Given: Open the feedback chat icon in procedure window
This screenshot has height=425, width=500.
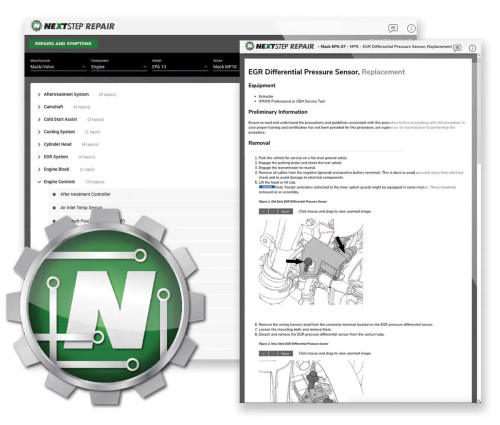Looking at the screenshot, I should click(x=458, y=48).
